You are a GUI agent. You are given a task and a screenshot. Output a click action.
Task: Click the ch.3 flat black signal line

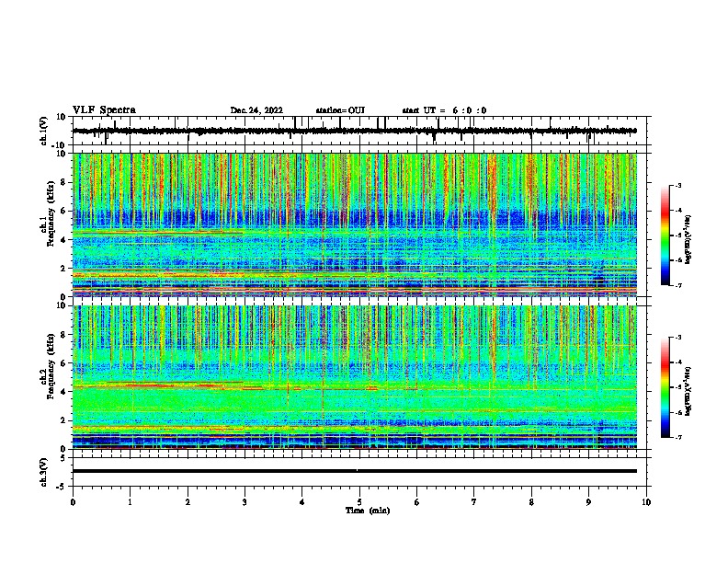pos(354,471)
